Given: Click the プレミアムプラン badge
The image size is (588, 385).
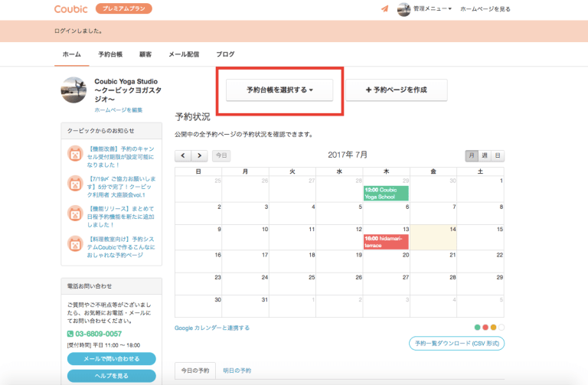Looking at the screenshot, I should click(124, 8).
